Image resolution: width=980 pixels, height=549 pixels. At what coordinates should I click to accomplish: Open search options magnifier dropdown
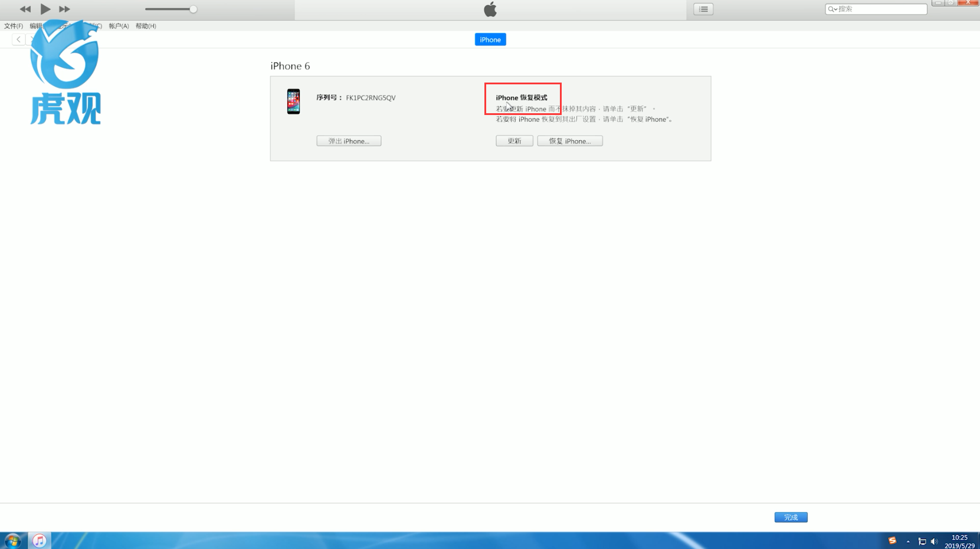[832, 9]
